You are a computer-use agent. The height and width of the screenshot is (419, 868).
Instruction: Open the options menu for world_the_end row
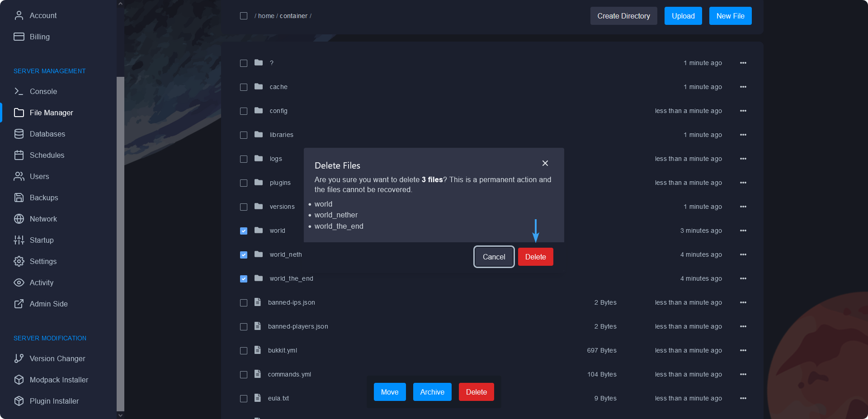[x=743, y=278]
